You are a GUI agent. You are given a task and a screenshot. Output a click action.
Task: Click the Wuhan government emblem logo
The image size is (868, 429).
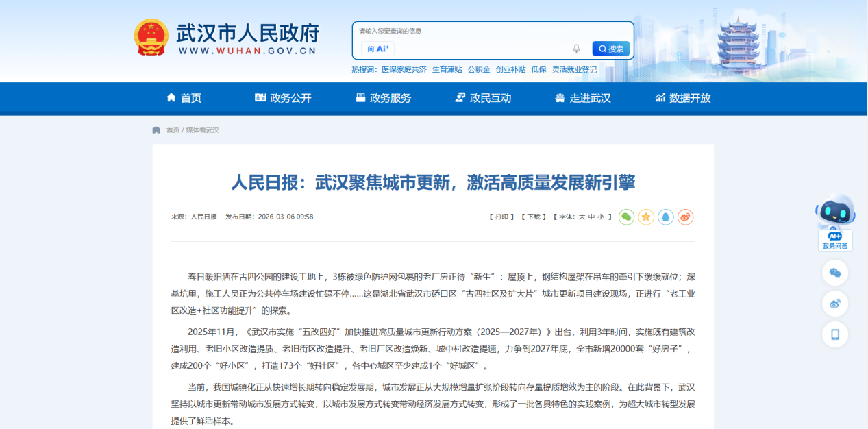click(x=151, y=38)
